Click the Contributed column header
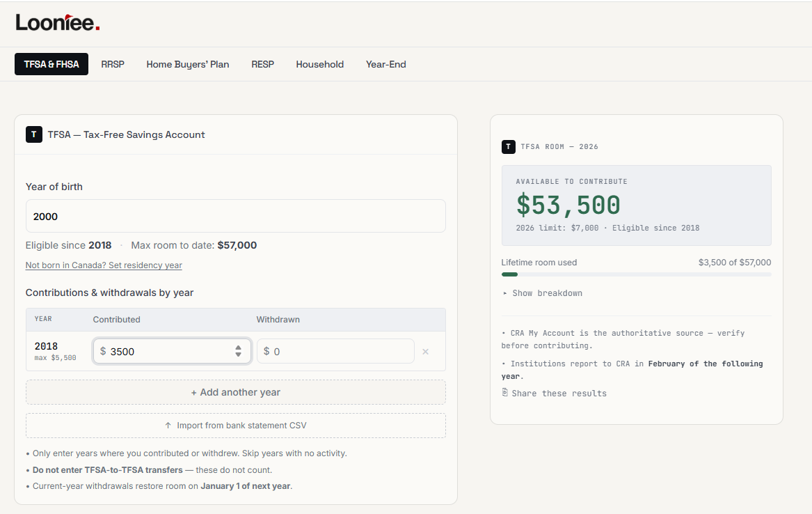The height and width of the screenshot is (514, 812). [116, 320]
